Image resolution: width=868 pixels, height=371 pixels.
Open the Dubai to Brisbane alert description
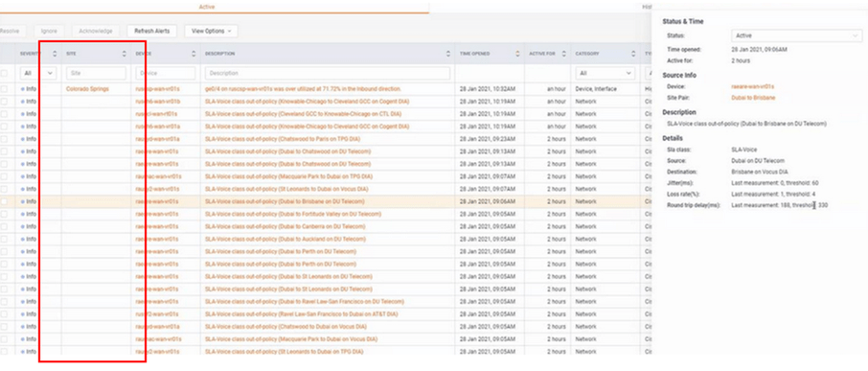[285, 201]
